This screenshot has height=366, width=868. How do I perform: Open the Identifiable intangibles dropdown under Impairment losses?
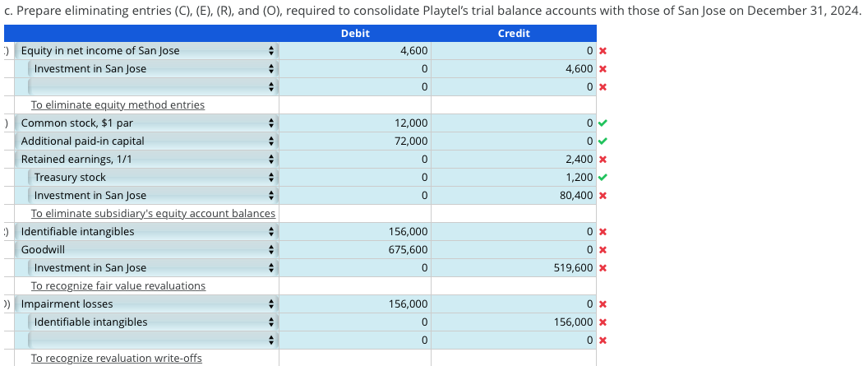tap(154, 322)
